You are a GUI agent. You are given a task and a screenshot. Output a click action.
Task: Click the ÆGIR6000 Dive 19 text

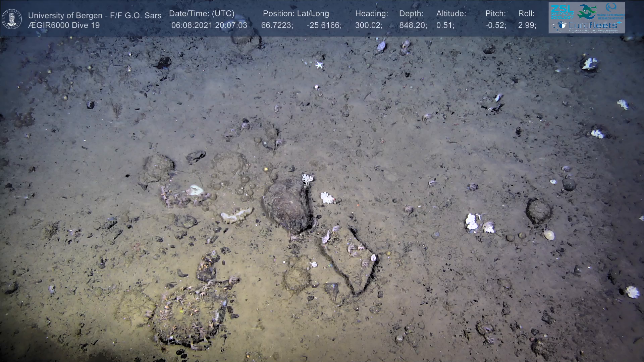[64, 25]
